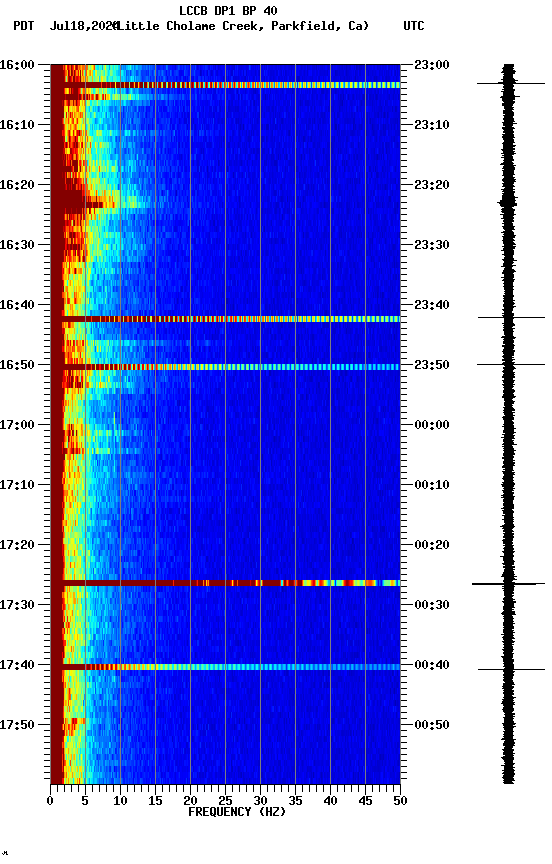Click the '45' frequency axis tick label

pos(365,801)
